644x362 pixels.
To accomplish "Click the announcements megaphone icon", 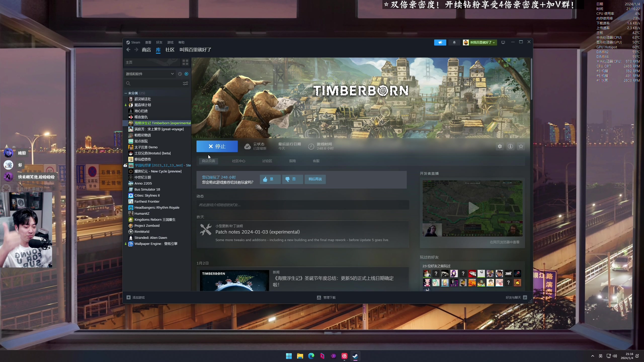I will [x=440, y=42].
